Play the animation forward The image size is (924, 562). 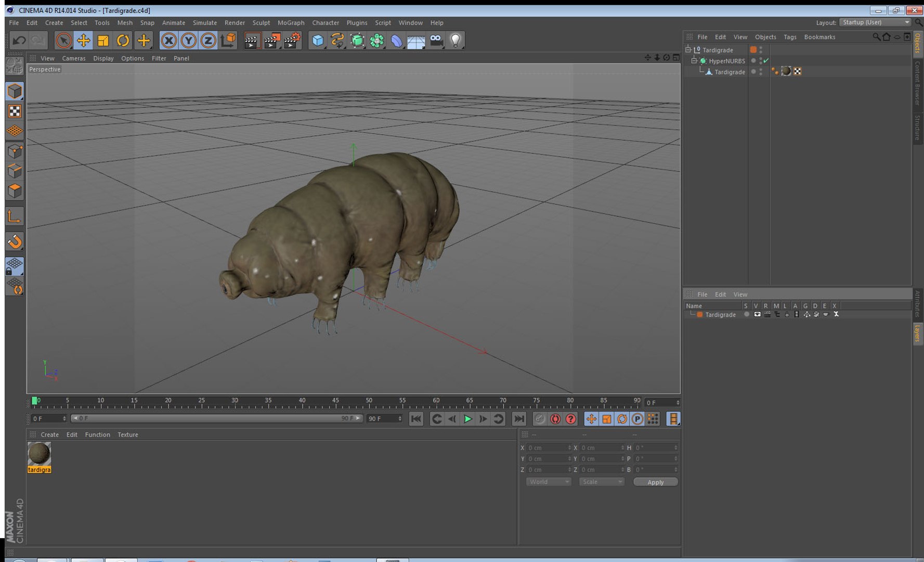[x=467, y=419]
